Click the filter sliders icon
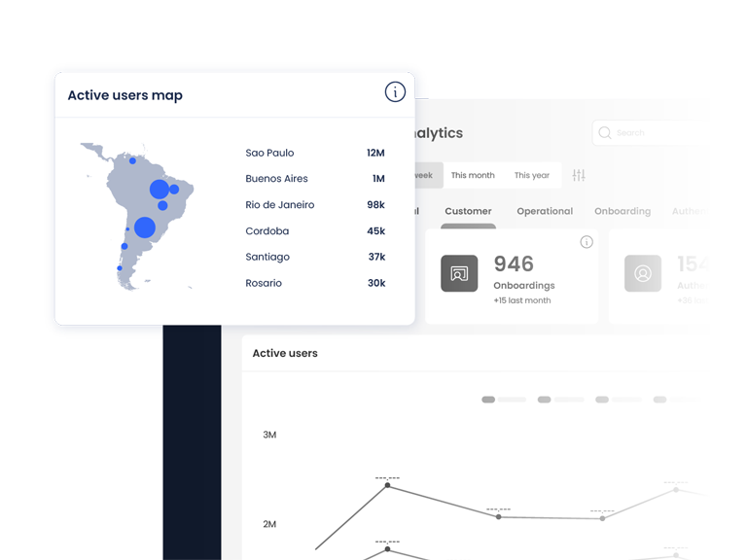The image size is (747, 560). tap(579, 175)
